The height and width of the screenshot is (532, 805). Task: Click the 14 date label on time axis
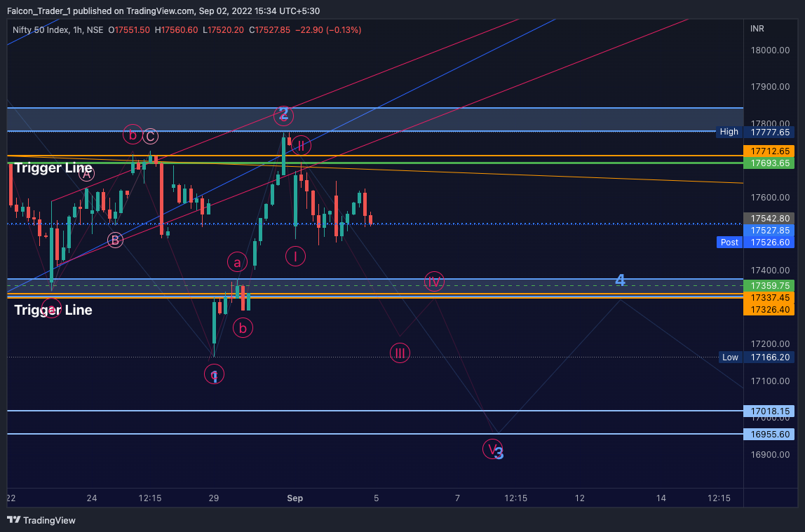click(x=661, y=498)
